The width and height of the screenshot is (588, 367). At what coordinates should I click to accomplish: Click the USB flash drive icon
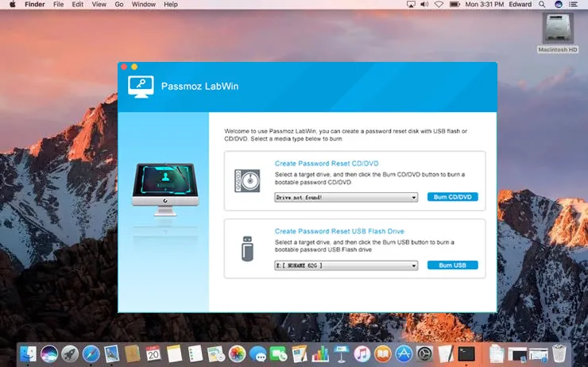[x=247, y=249]
